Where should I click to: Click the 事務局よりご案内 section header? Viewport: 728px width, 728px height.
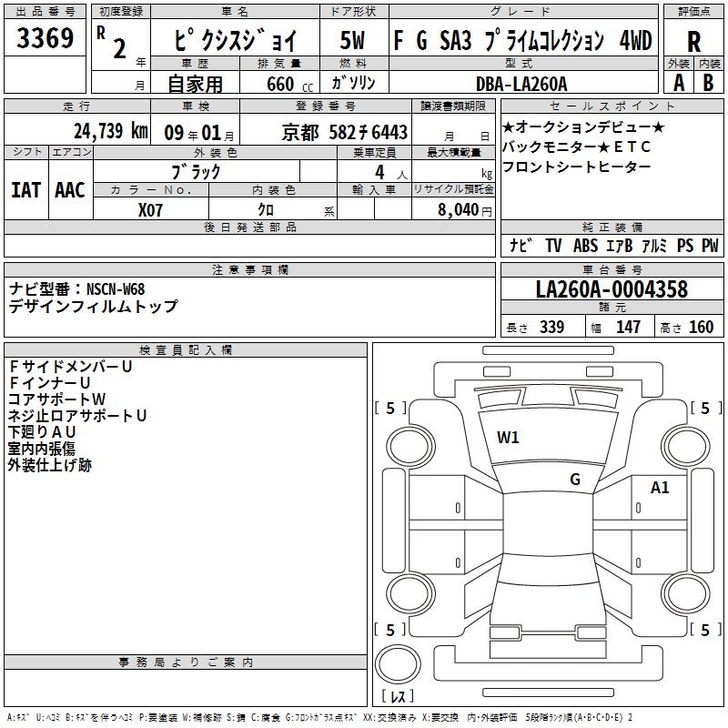pyautogui.click(x=186, y=662)
